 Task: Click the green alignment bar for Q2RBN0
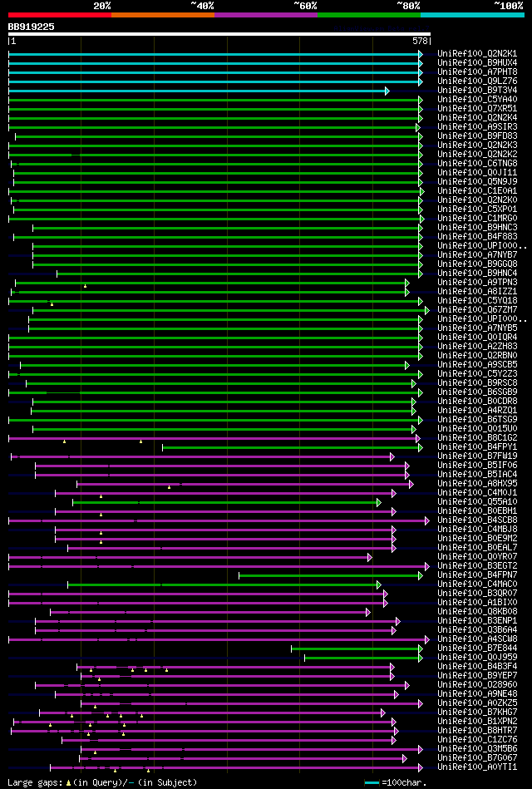coord(214,356)
